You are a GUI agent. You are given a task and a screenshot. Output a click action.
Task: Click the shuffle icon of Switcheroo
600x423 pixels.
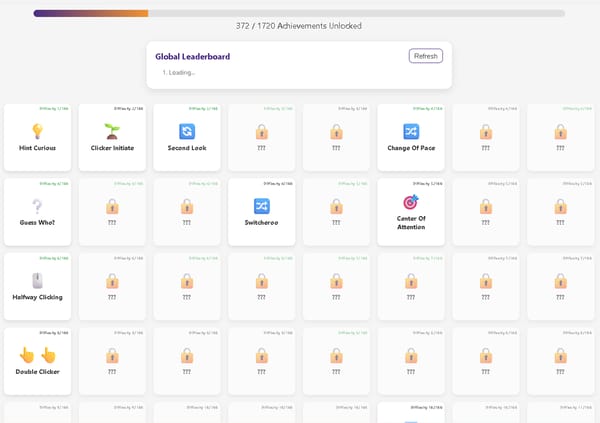(x=261, y=206)
